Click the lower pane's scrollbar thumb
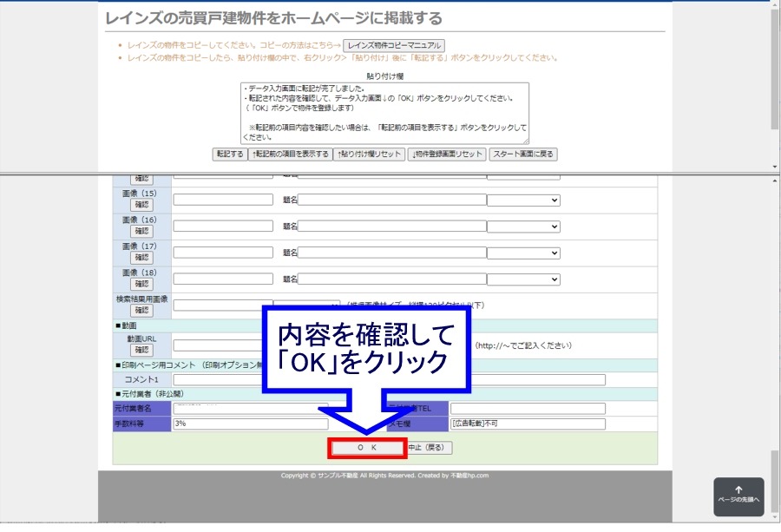The width and height of the screenshot is (781, 532). (x=775, y=481)
